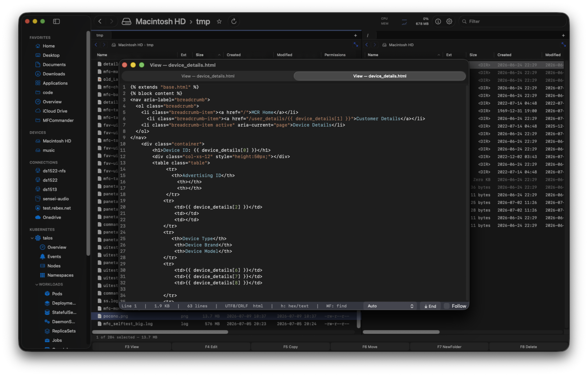Click the Macintosh HD drive icon in title
Screen dimensions: 588x376
[x=127, y=21]
